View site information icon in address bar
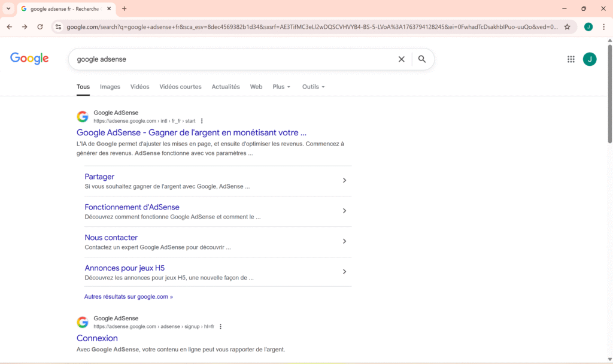The image size is (613, 364). coord(58,27)
